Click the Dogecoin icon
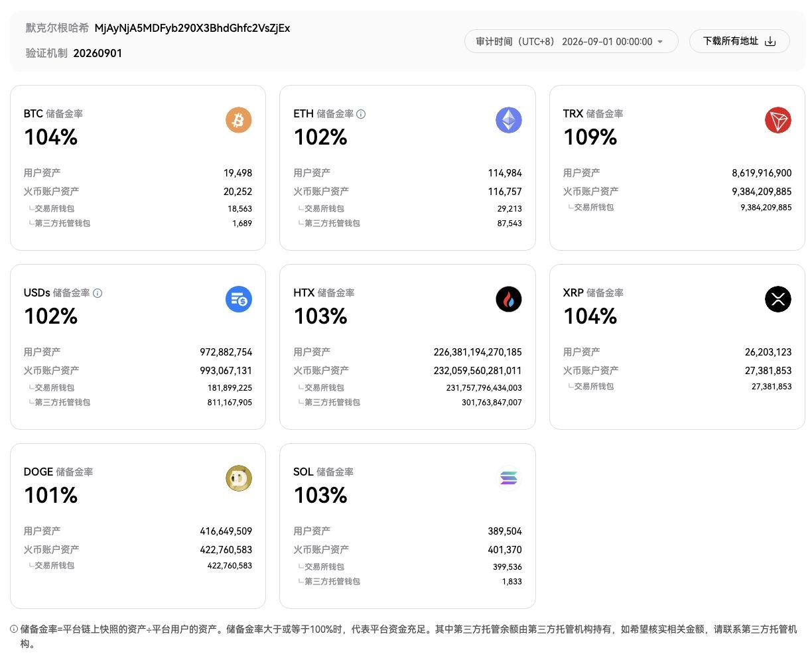The image size is (812, 658). click(239, 478)
